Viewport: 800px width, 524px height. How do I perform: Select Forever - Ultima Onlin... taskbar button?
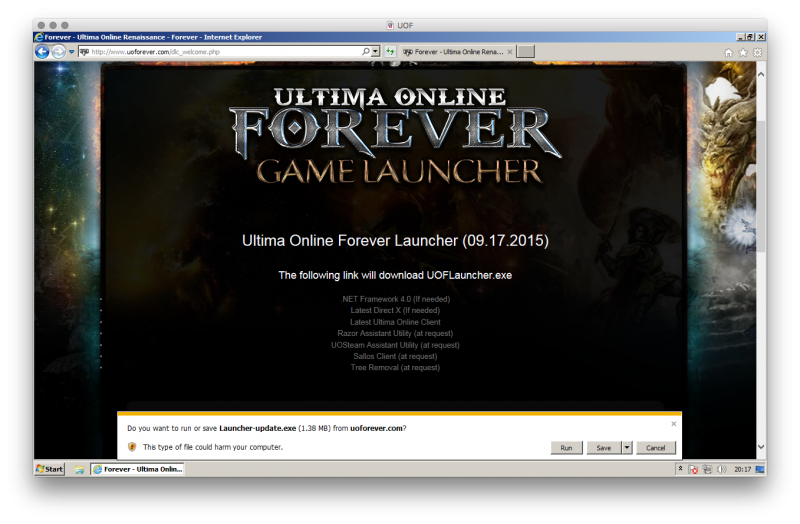pos(137,469)
